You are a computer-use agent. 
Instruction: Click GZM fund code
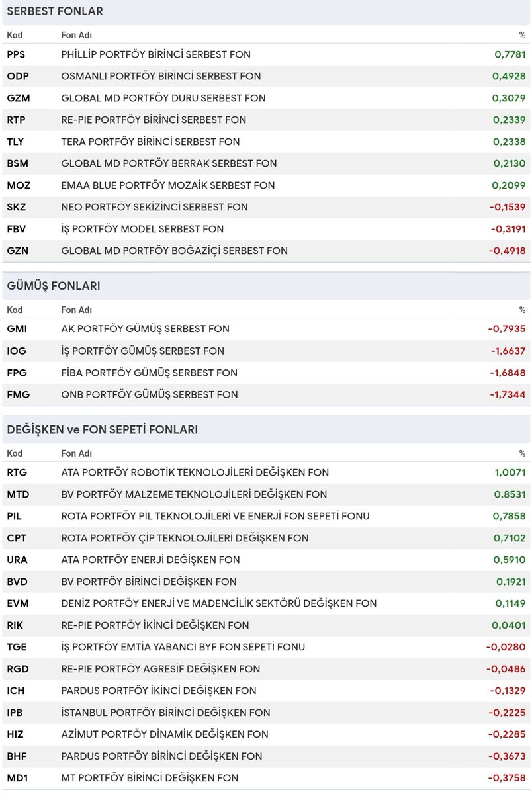(19, 98)
